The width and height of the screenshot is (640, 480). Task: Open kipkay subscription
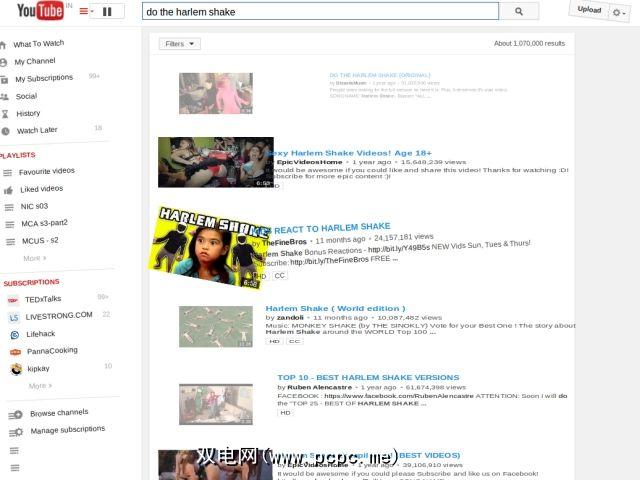(x=38, y=369)
